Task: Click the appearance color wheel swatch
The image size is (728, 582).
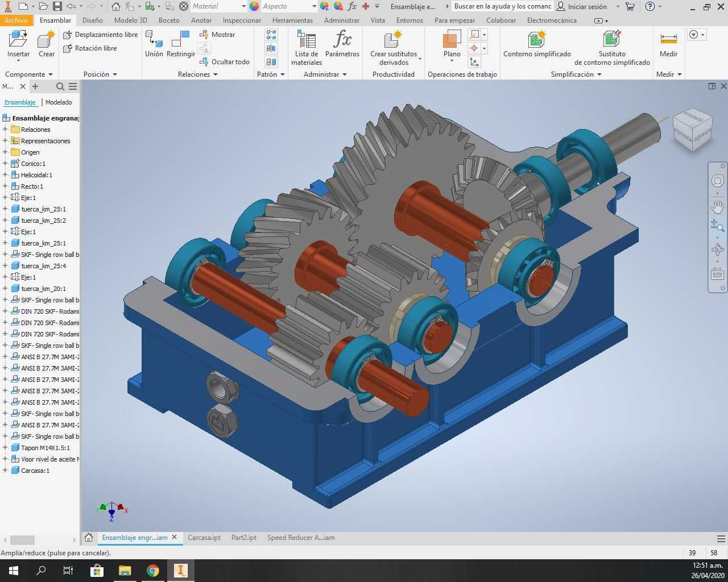Action: 254,6
